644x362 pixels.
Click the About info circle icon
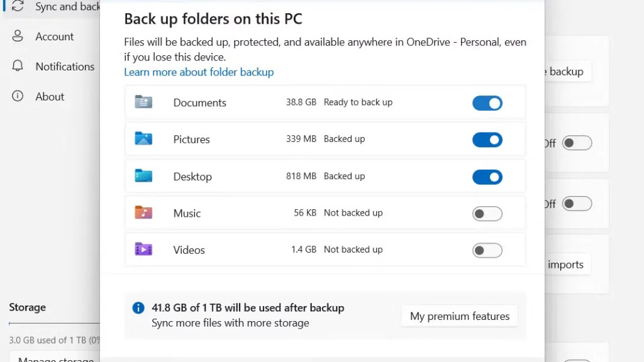18,96
